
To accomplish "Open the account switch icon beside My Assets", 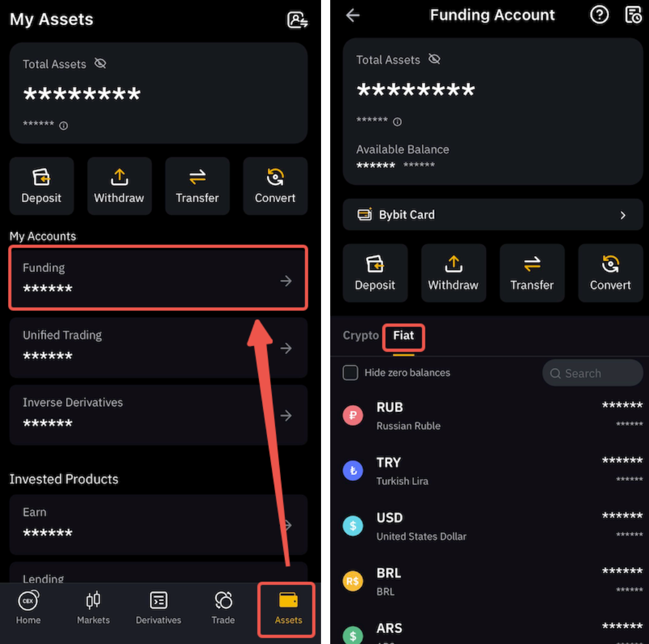I will (x=297, y=19).
